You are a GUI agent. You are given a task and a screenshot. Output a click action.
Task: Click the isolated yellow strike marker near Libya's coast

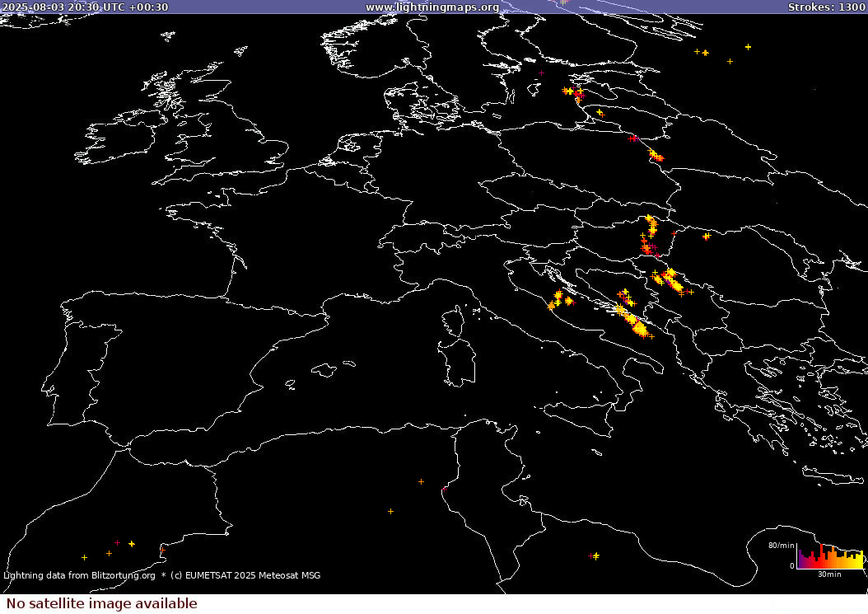point(595,555)
